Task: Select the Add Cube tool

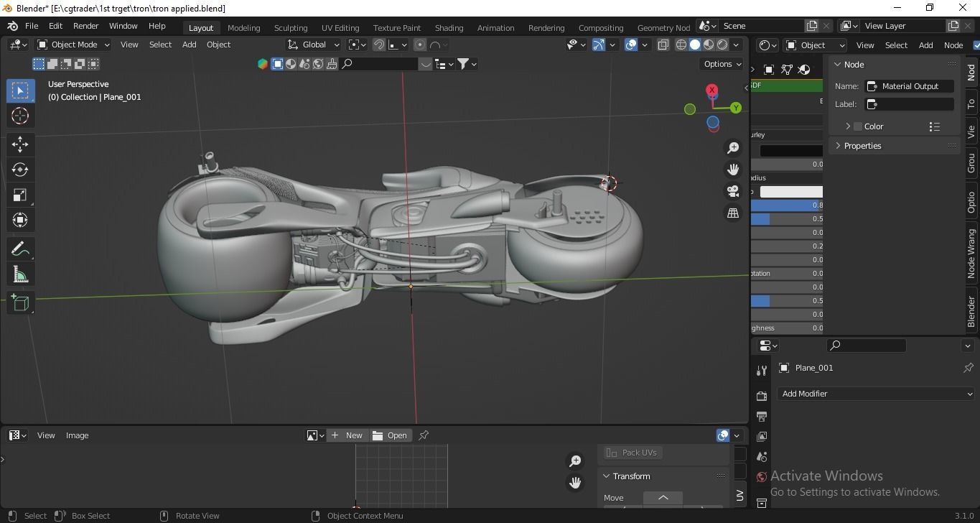Action: (20, 303)
